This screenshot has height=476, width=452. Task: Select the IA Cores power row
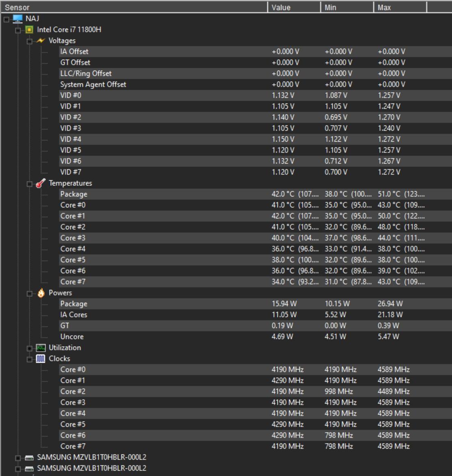click(x=255, y=315)
